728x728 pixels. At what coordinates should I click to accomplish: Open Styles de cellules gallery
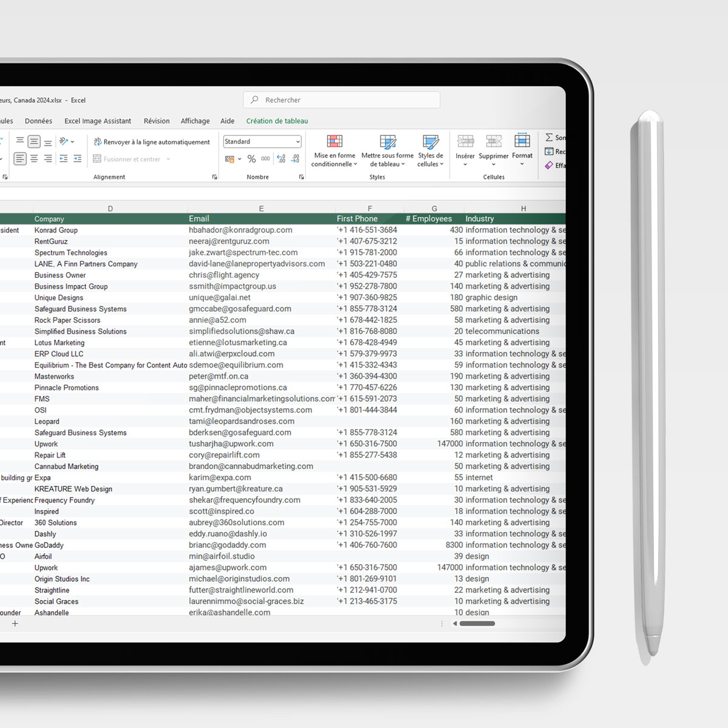coord(430,150)
